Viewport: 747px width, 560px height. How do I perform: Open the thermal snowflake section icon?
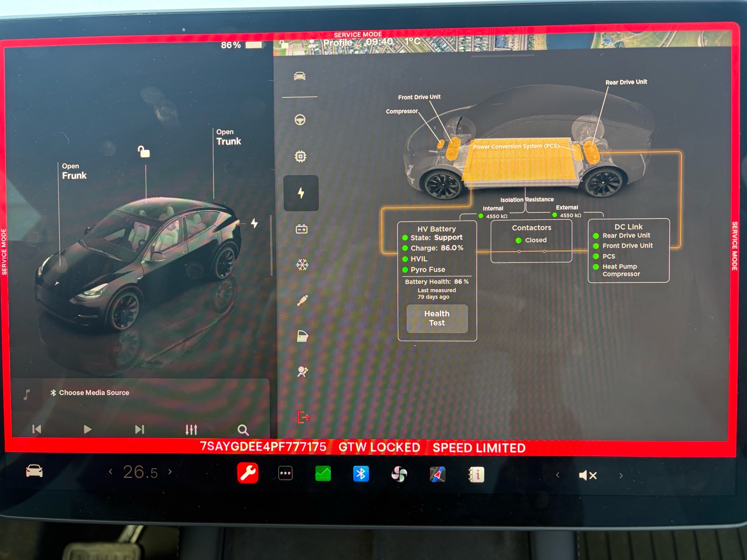302,265
